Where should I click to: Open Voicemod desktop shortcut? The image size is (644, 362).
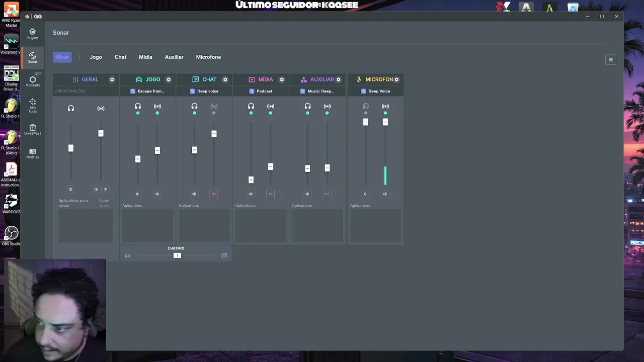(11, 44)
